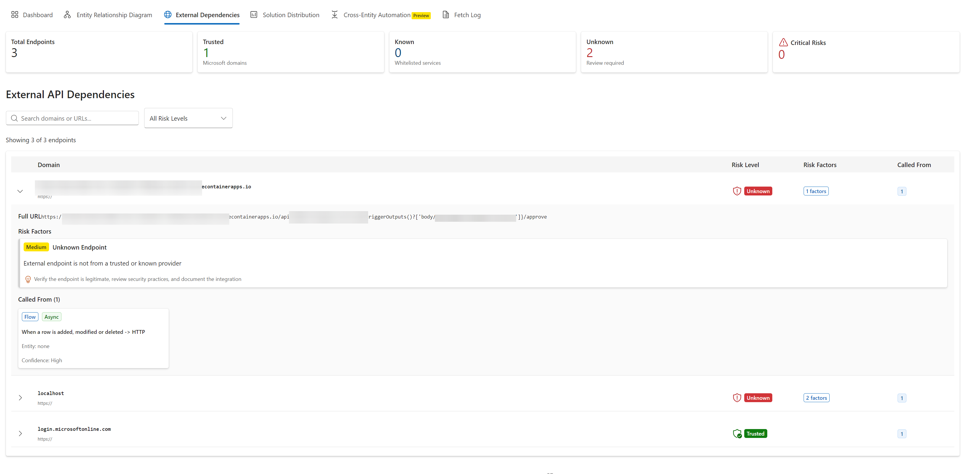This screenshot has height=474, width=980.
Task: Click the Preview label badge
Action: pyautogui.click(x=421, y=16)
